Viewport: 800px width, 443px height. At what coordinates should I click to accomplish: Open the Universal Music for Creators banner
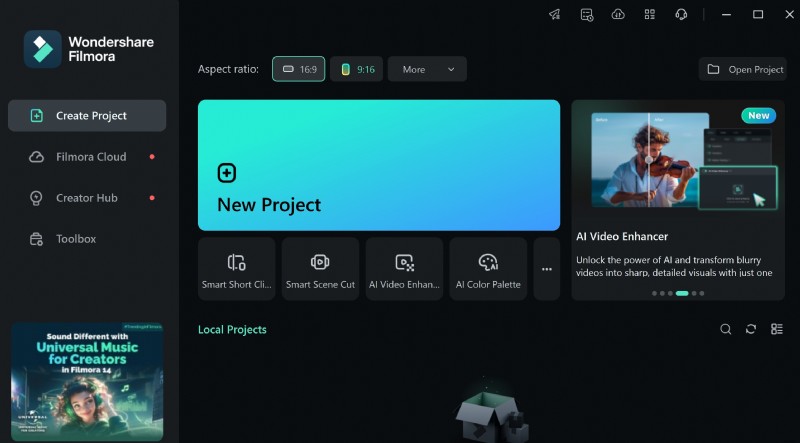87,381
